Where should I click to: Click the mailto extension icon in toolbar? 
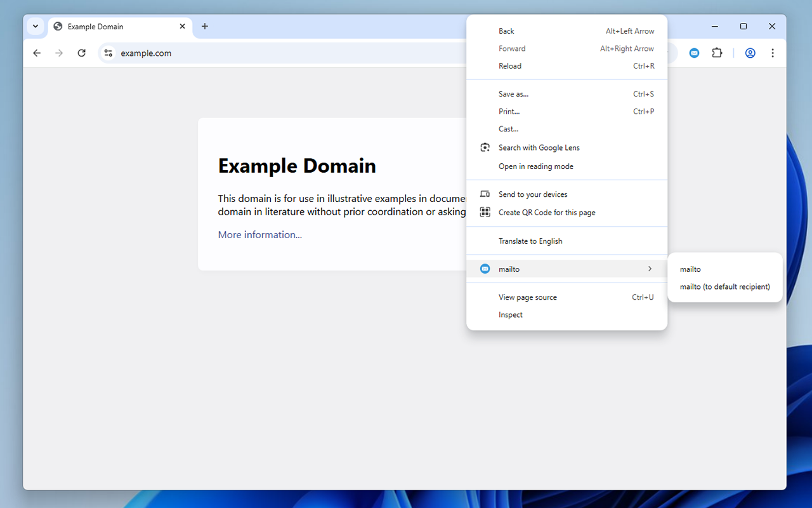pyautogui.click(x=694, y=53)
